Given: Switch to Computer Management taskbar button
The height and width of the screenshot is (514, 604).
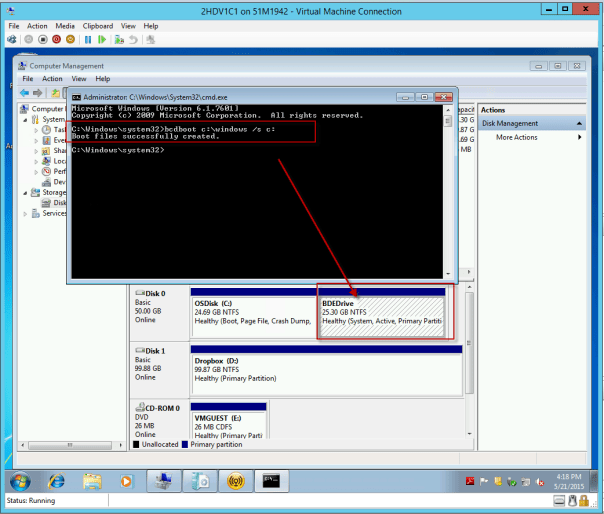Looking at the screenshot, I should point(164,481).
